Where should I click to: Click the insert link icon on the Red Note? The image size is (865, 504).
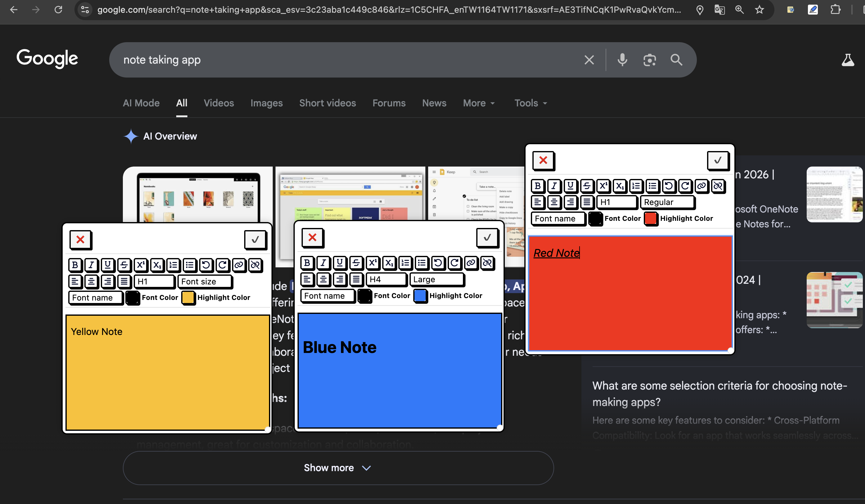pos(702,186)
